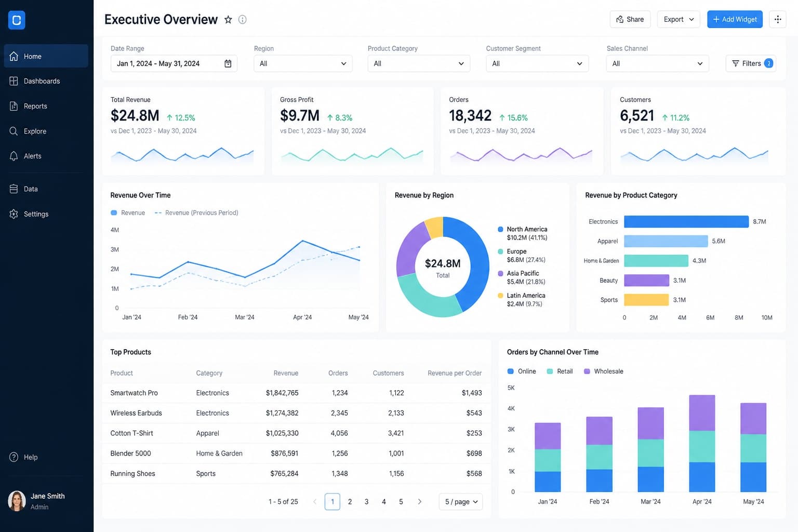798x532 pixels.
Task: Open Explore in the sidebar menu
Action: (46, 131)
